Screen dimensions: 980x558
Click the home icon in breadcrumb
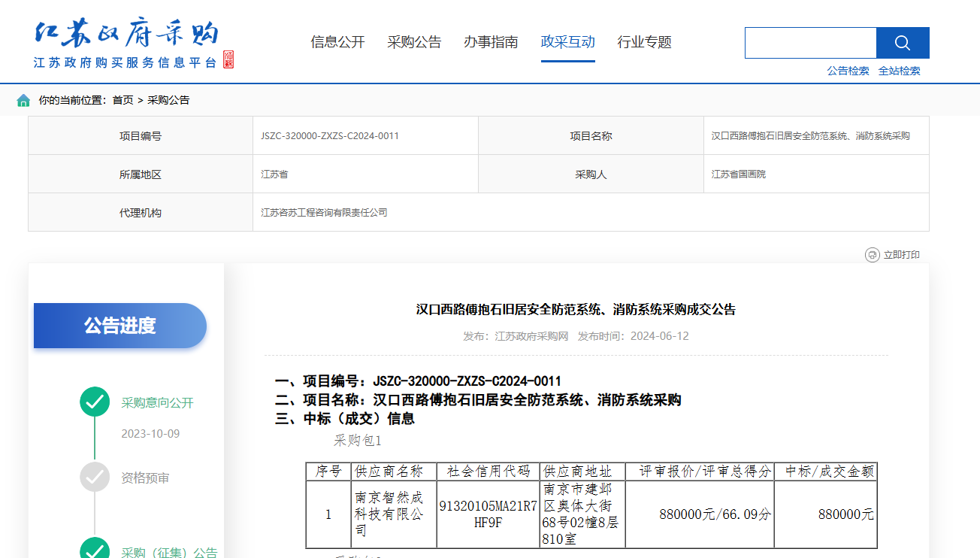tap(23, 100)
